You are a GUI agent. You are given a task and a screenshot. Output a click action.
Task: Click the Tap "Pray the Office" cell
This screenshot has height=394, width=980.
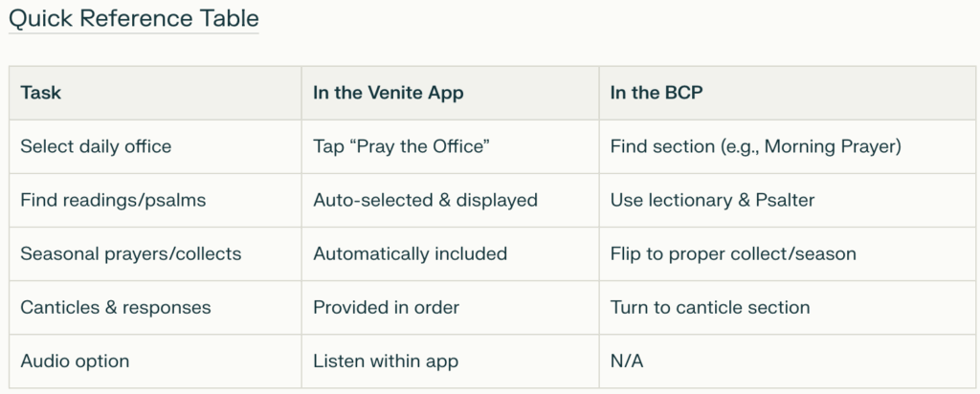click(x=450, y=146)
